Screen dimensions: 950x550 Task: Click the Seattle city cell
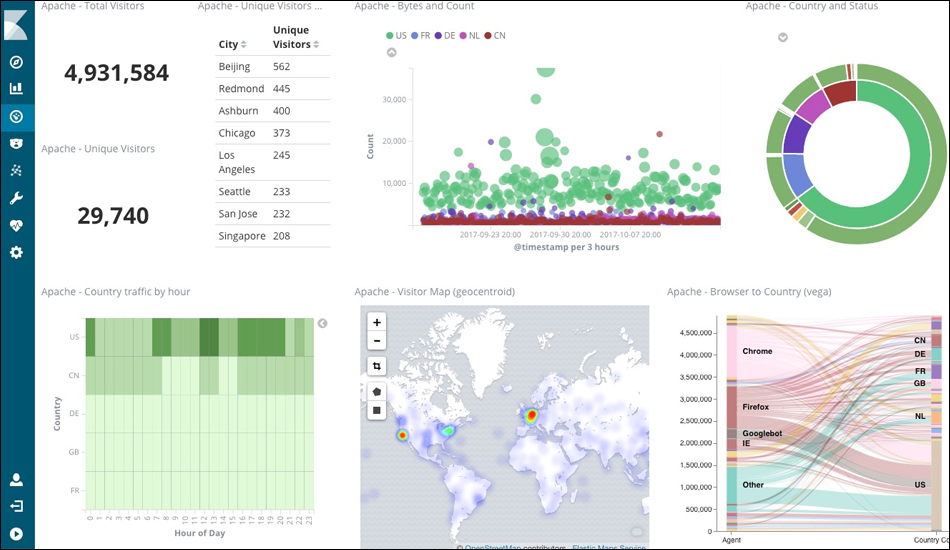pos(234,191)
